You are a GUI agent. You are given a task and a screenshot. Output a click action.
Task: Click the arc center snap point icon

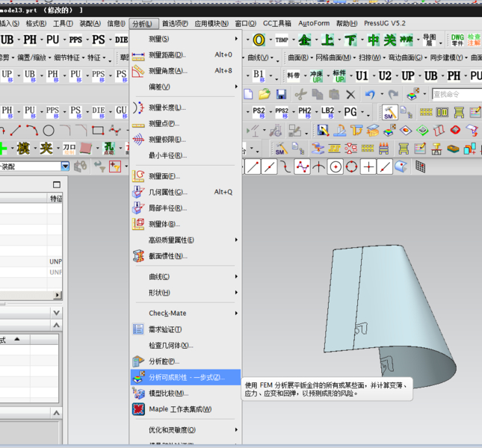click(336, 167)
